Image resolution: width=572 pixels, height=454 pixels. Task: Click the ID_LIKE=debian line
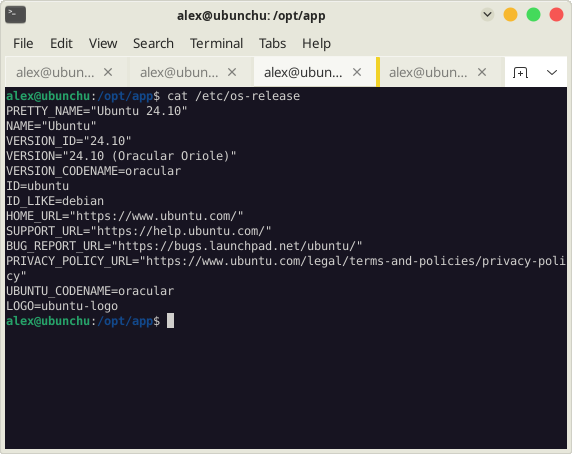point(55,201)
